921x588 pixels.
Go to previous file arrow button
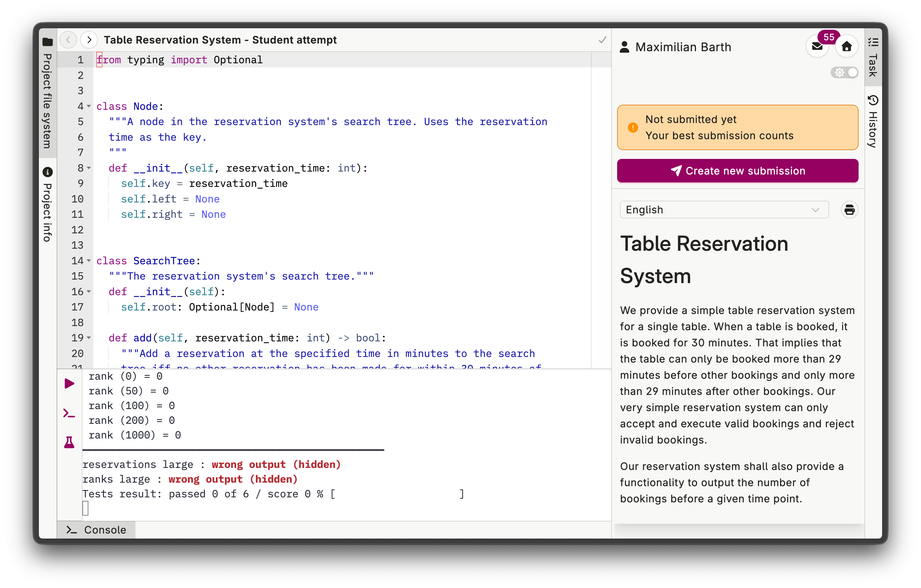coord(69,40)
